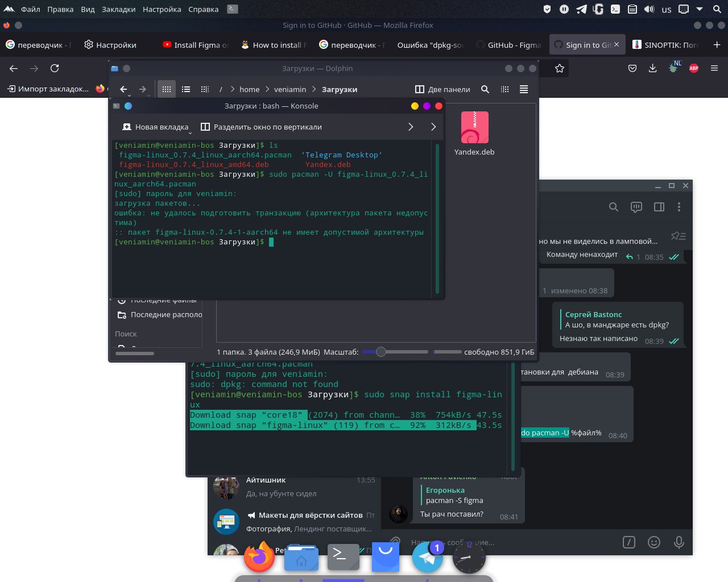Click Импорт закладок bookmark item
The width and height of the screenshot is (728, 582).
(x=48, y=89)
